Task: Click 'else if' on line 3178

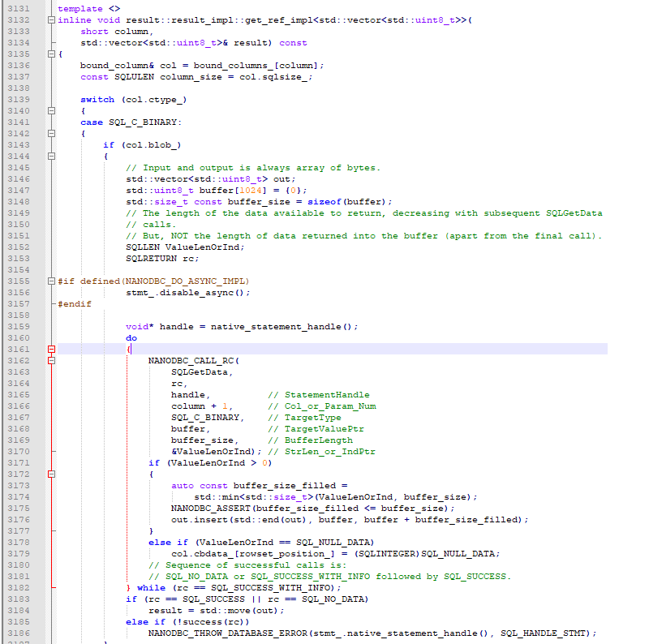Action: coord(168,542)
